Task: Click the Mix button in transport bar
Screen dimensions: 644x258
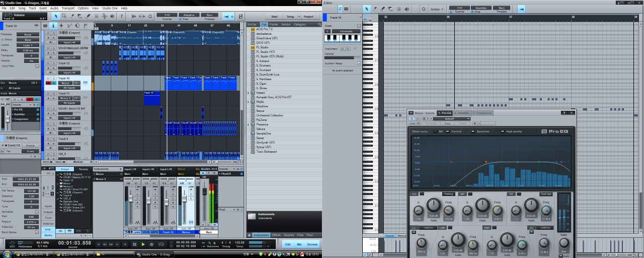Action: coord(299,244)
